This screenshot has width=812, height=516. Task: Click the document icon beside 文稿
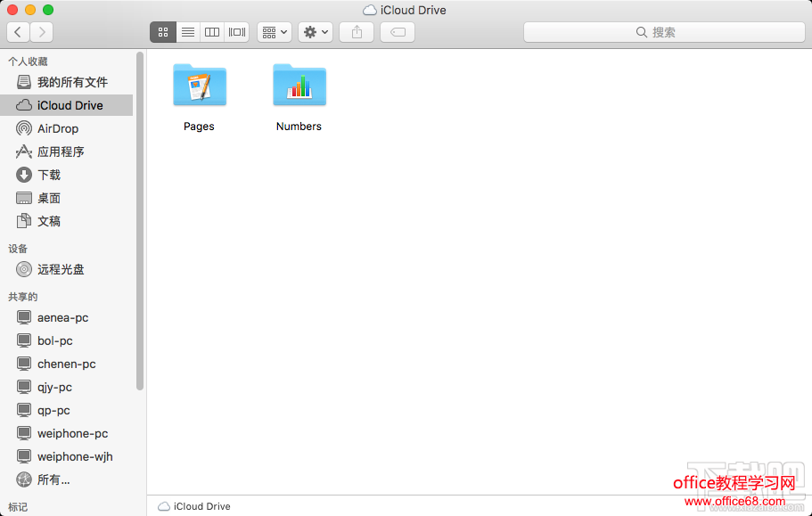click(x=24, y=221)
